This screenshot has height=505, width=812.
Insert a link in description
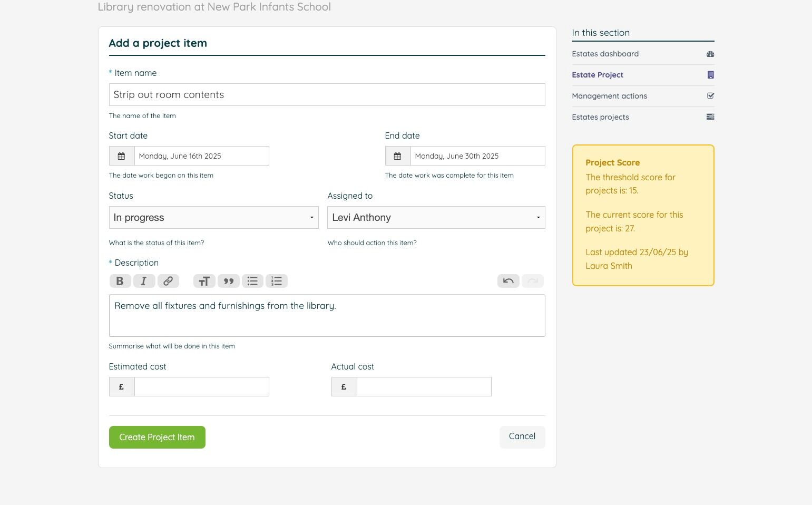click(x=168, y=281)
